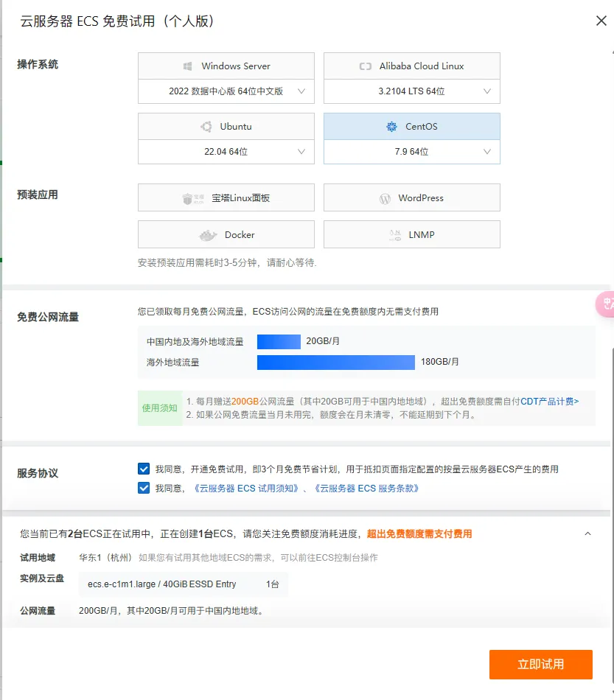614x700 pixels.
Task: Click the 20GB/月 traffic bar
Action: coord(279,341)
